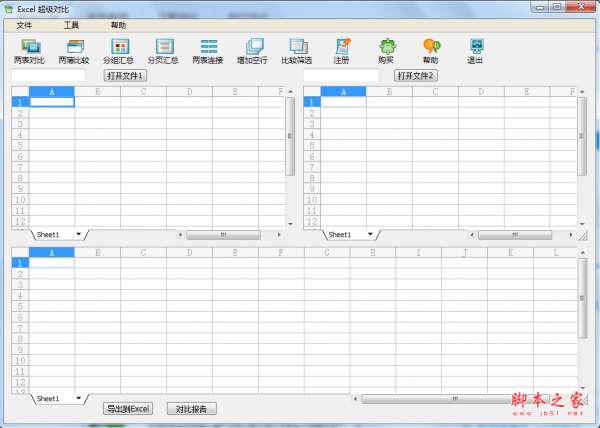Image resolution: width=600 pixels, height=428 pixels.
Task: Expand the Sheet1 dropdown in bottom grid
Action: (78, 398)
